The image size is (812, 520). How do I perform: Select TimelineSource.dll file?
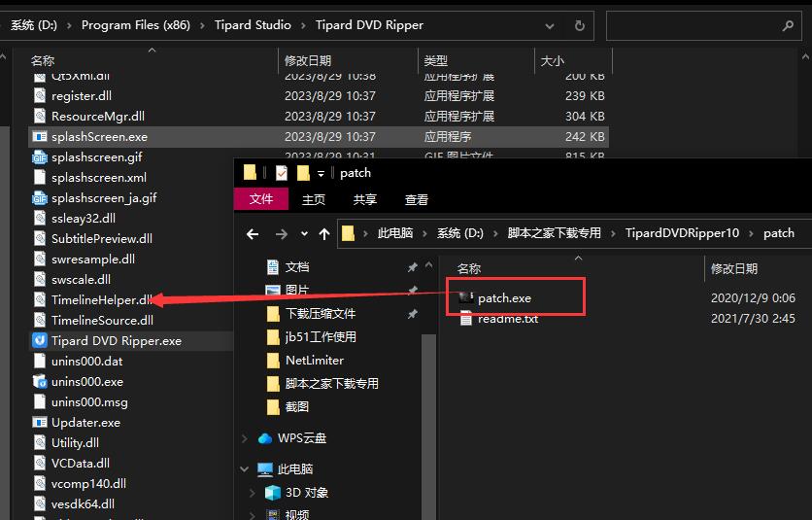[102, 321]
